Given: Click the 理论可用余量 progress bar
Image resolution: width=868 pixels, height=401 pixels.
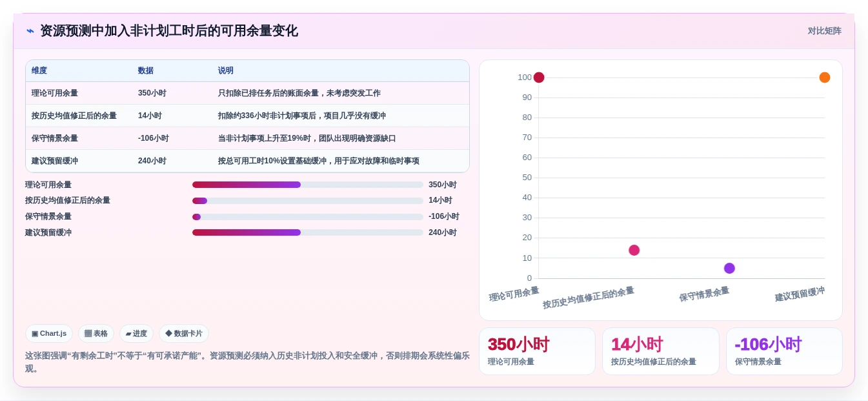Looking at the screenshot, I should [308, 185].
